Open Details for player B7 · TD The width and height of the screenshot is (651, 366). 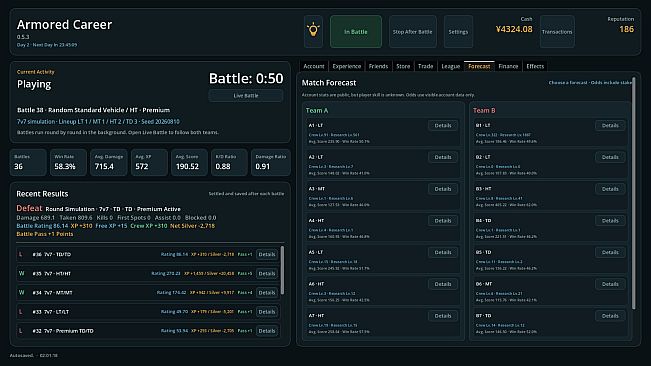tap(610, 316)
